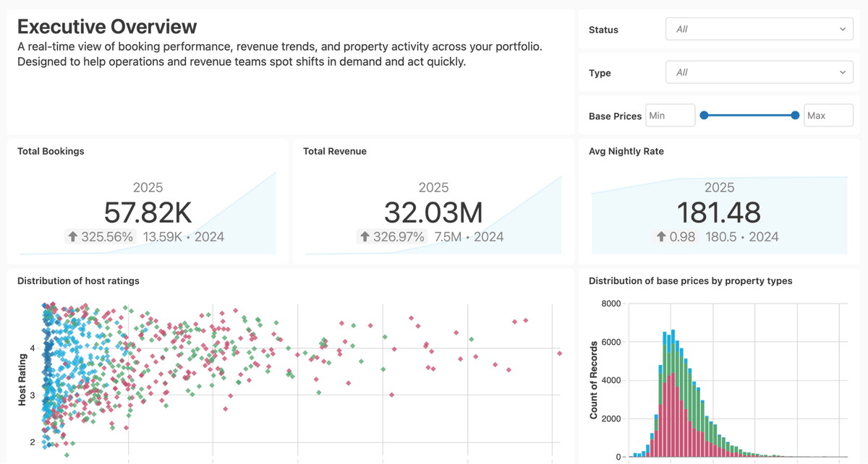Click the 6000 y-axis tick label

611,342
